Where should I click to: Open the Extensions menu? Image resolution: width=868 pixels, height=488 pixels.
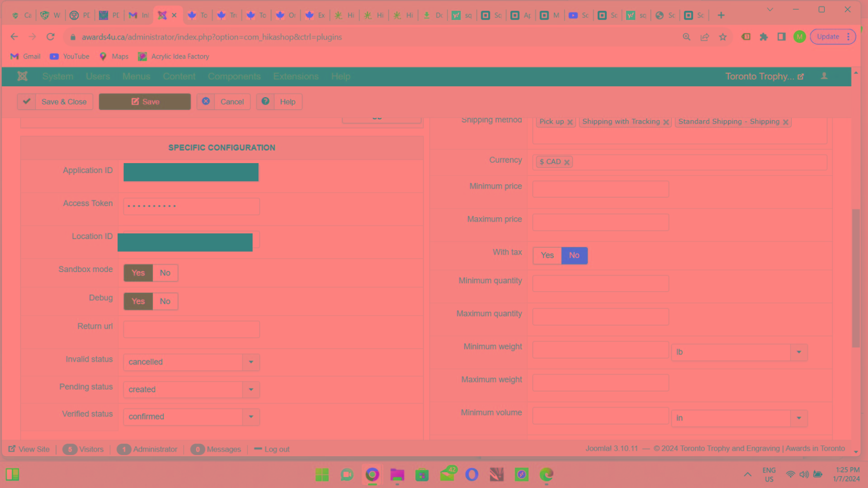coord(296,76)
